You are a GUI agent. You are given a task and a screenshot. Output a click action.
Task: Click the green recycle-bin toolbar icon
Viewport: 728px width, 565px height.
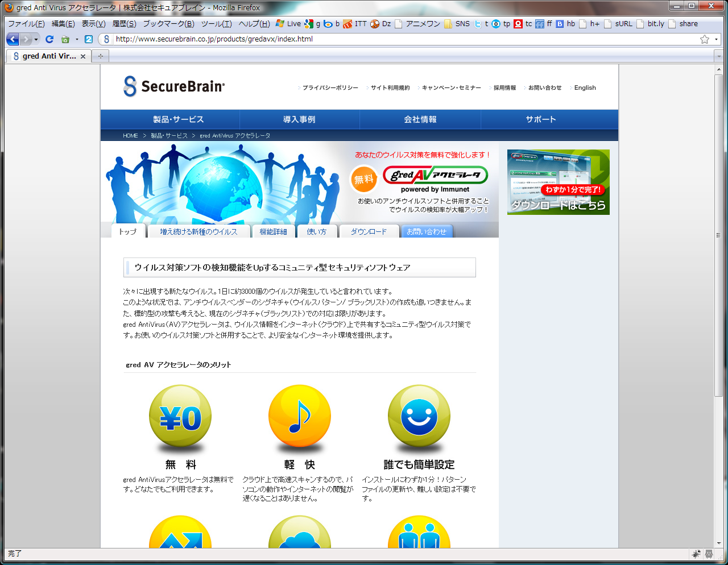pos(65,39)
